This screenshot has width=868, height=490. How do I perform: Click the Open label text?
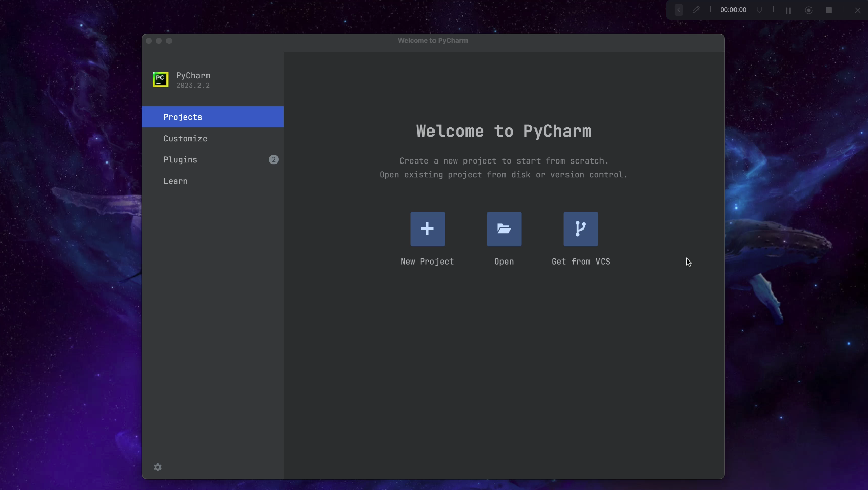(504, 262)
